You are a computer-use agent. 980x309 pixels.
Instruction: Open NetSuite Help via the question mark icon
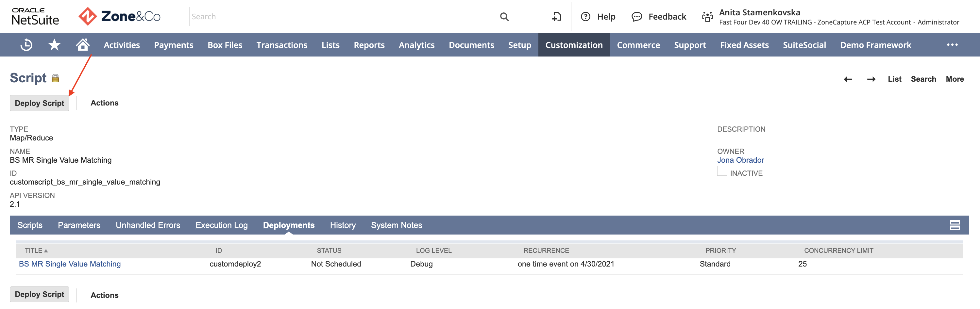point(586,16)
